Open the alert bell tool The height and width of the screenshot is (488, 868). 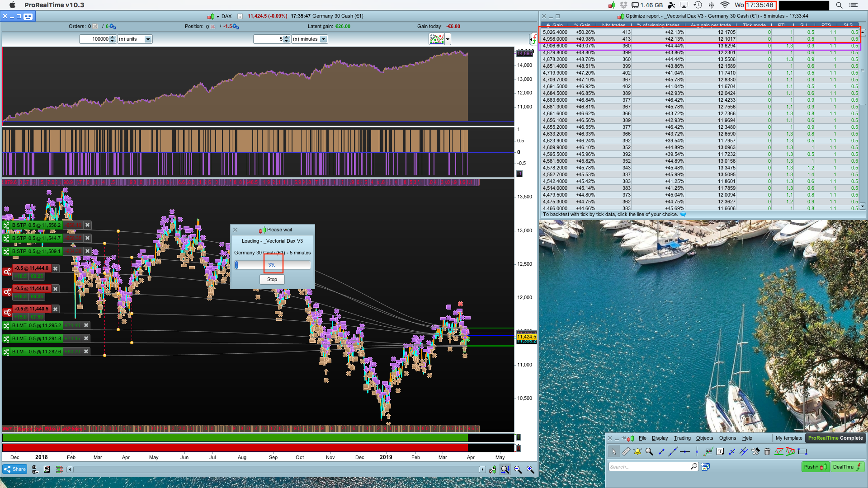(637, 451)
